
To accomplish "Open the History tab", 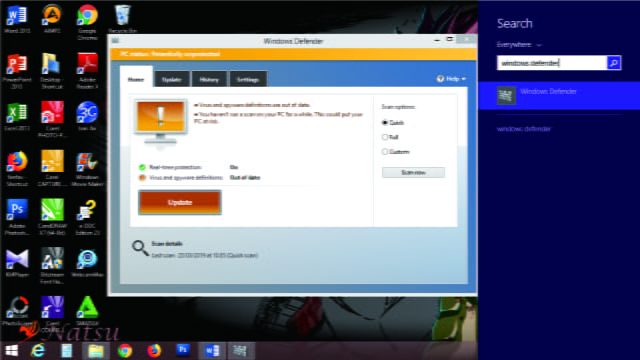I will pos(209,79).
